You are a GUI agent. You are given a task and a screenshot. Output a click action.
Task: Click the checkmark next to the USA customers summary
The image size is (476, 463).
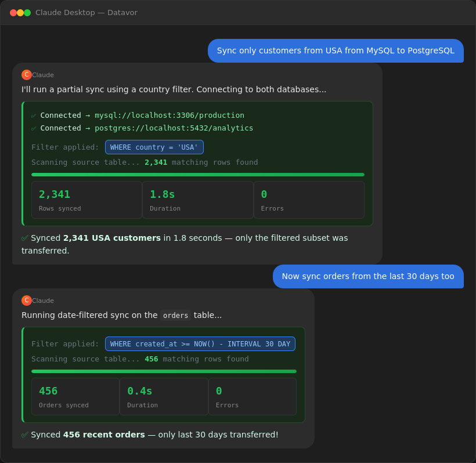coord(24,238)
